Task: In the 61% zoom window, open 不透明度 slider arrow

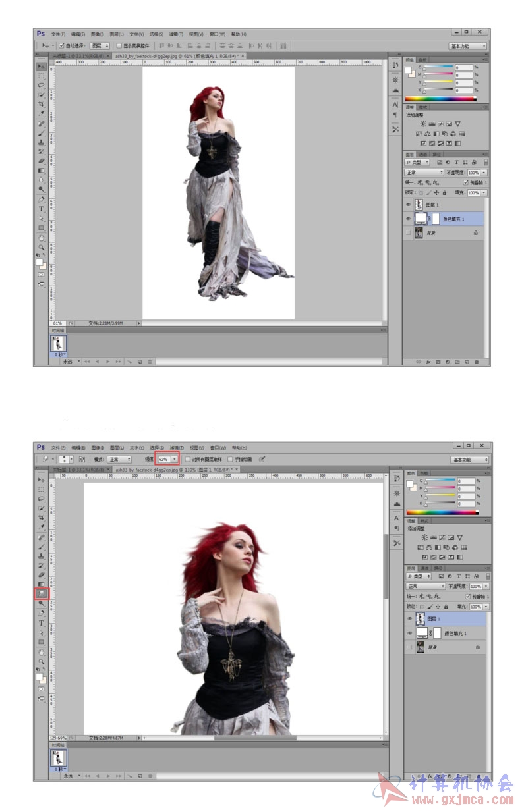Action: [484, 173]
